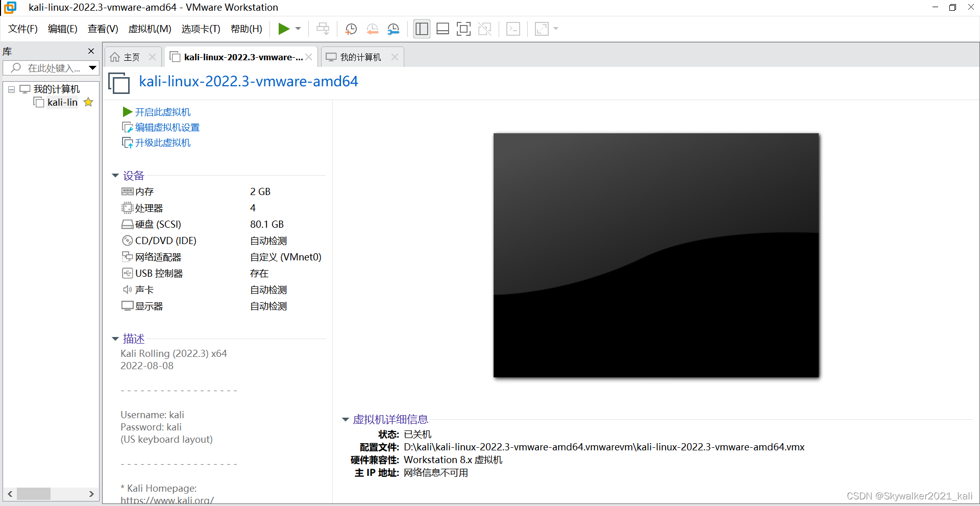This screenshot has width=980, height=506.
Task: Enter full screen mode icon
Action: click(463, 29)
